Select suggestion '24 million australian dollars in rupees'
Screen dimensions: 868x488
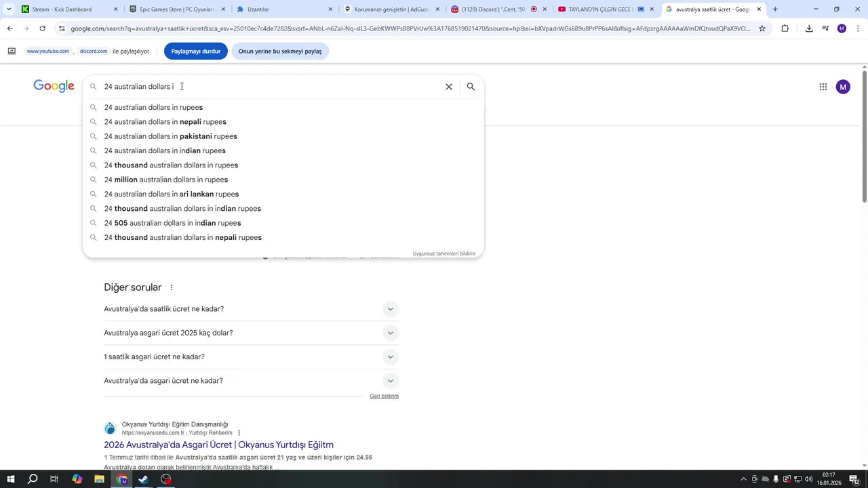pyautogui.click(x=283, y=180)
